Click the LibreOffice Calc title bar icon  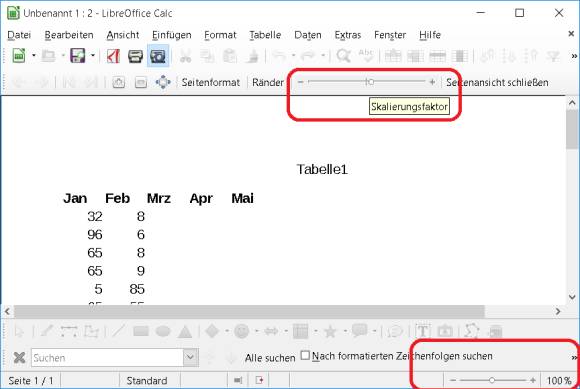click(13, 13)
